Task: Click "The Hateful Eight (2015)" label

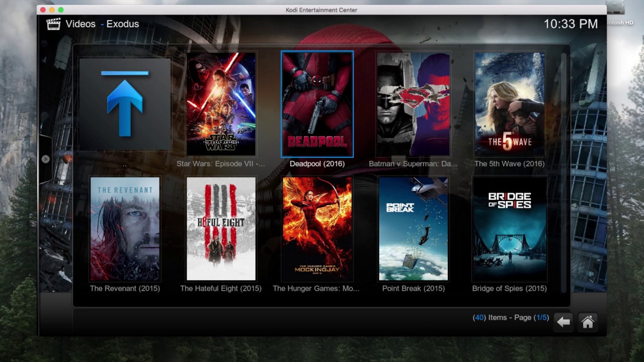Action: pyautogui.click(x=221, y=289)
